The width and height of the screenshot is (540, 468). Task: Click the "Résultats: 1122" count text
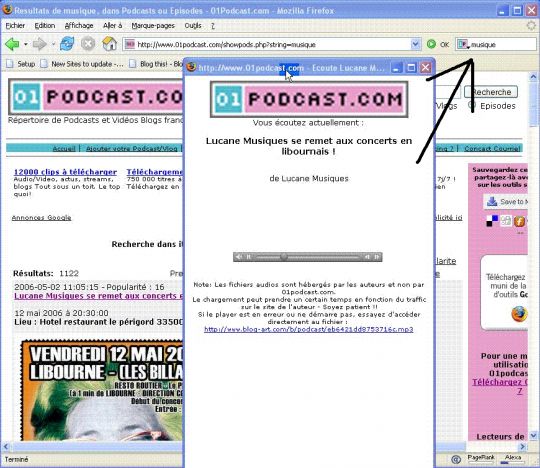(46, 273)
